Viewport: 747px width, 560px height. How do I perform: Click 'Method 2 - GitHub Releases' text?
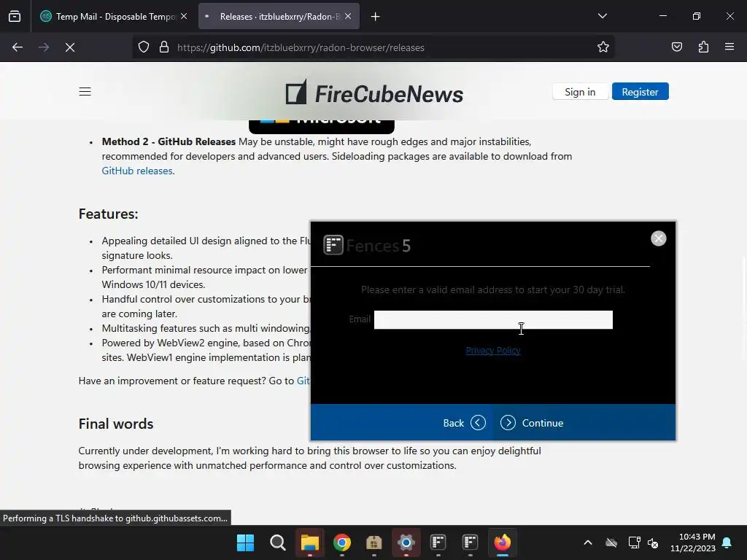pyautogui.click(x=169, y=142)
